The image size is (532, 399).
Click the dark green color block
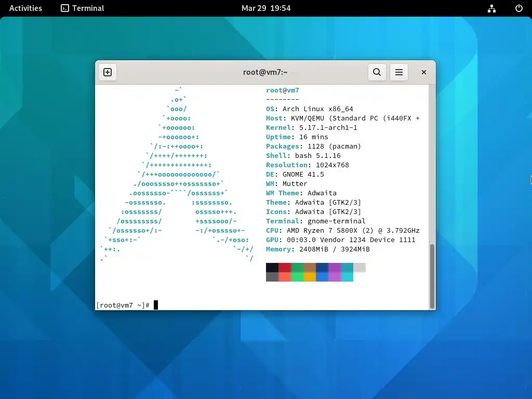[297, 268]
